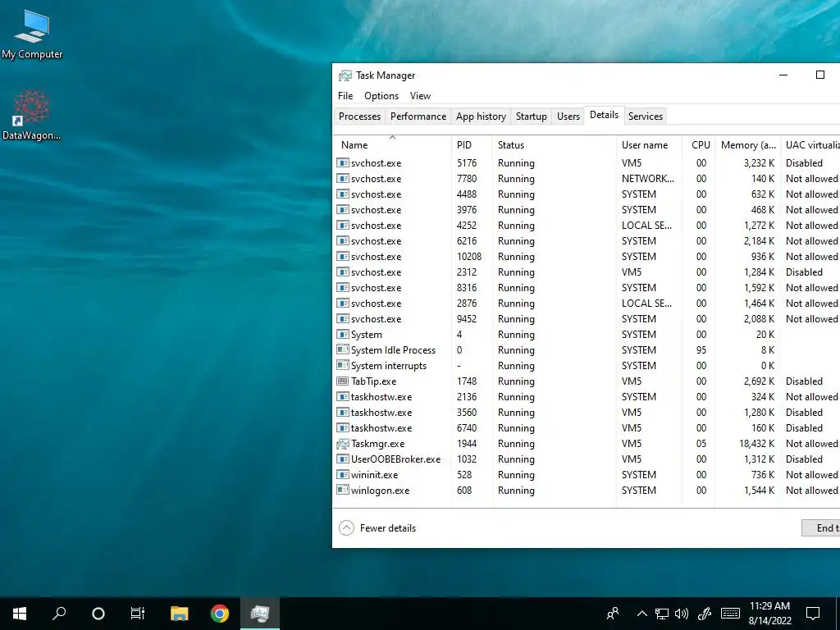Select taskhostw.exe with PID 2136
Screen dimensions: 840x630
587,397
